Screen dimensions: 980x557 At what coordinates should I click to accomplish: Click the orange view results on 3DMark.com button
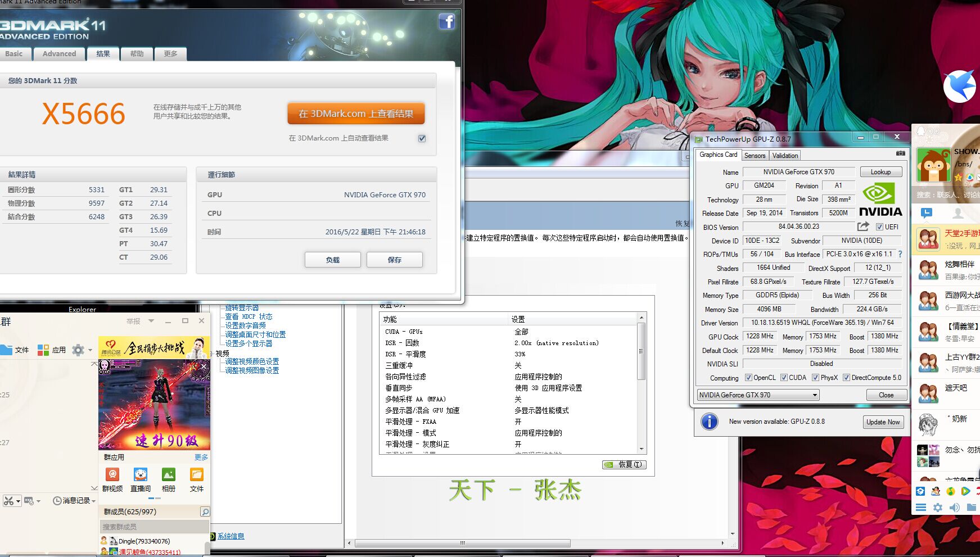[x=356, y=114]
